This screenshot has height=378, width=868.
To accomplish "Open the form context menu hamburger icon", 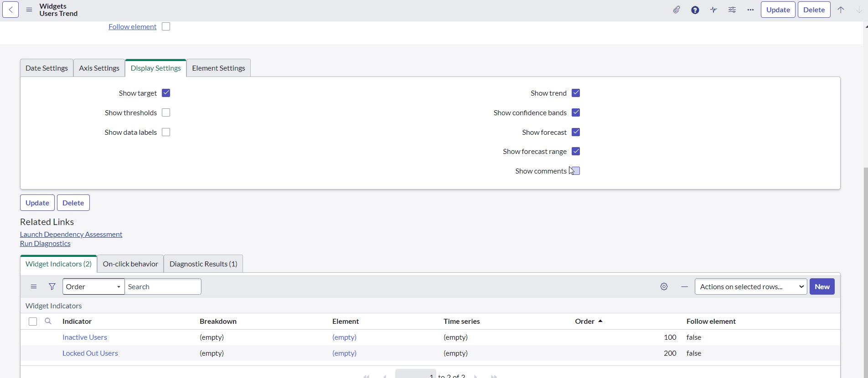I will (29, 10).
